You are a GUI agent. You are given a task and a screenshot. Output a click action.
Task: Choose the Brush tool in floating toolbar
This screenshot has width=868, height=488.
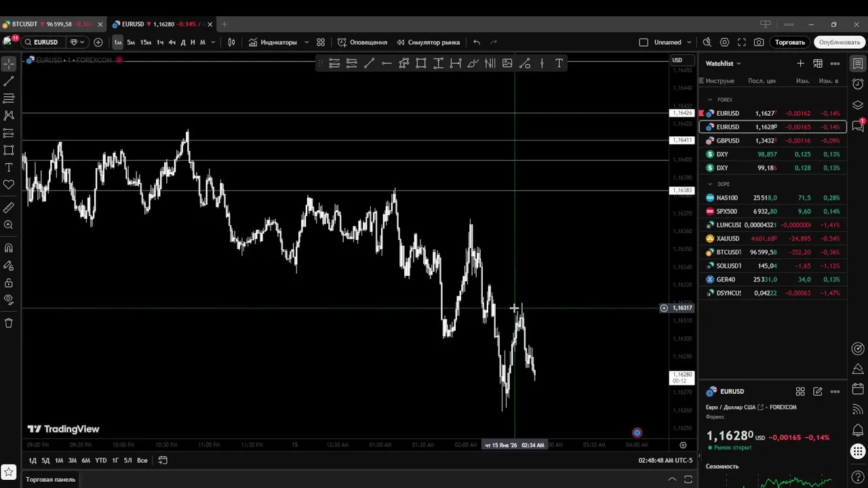tap(473, 63)
